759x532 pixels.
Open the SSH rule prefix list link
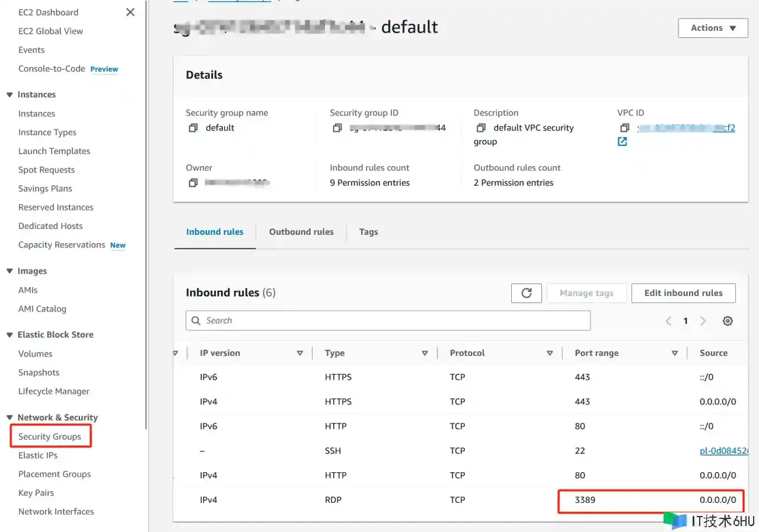coord(723,451)
